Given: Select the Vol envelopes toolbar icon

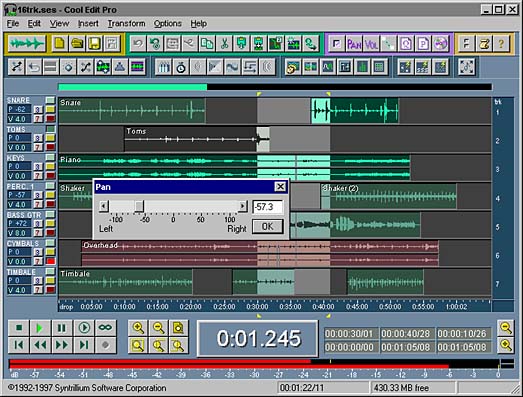Looking at the screenshot, I should point(371,44).
